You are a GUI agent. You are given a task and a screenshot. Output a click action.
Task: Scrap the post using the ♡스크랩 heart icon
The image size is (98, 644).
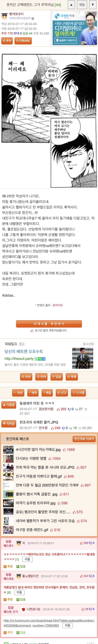pyautogui.click(x=79, y=392)
